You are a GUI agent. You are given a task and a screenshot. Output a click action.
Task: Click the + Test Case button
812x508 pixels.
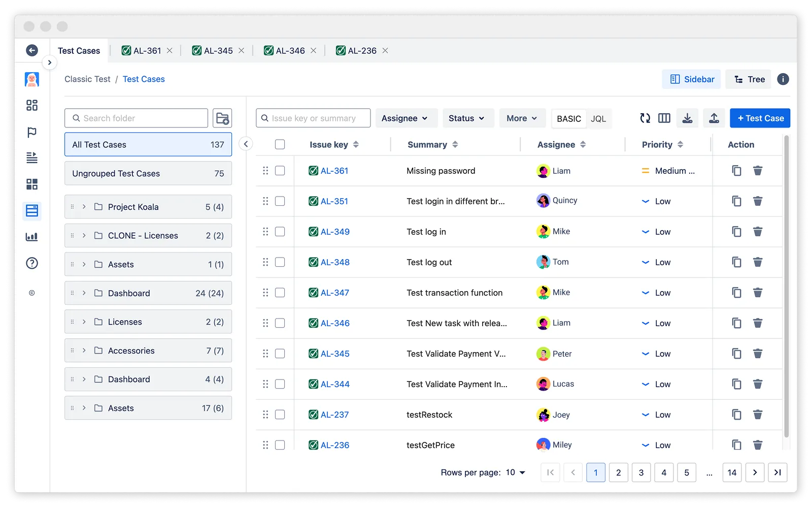point(760,118)
